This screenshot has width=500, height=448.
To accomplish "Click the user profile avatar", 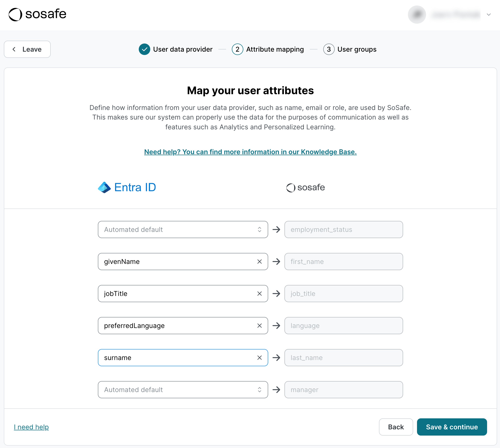I will pos(417,15).
